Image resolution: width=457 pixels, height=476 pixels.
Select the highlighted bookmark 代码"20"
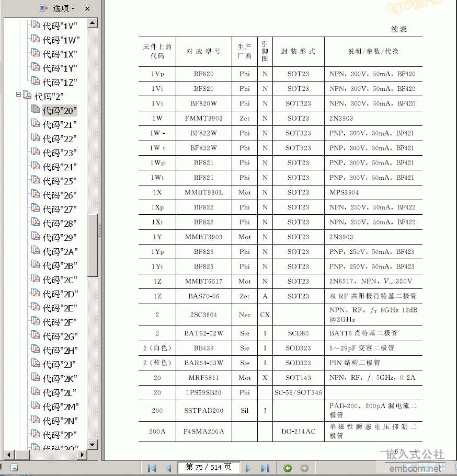60,110
